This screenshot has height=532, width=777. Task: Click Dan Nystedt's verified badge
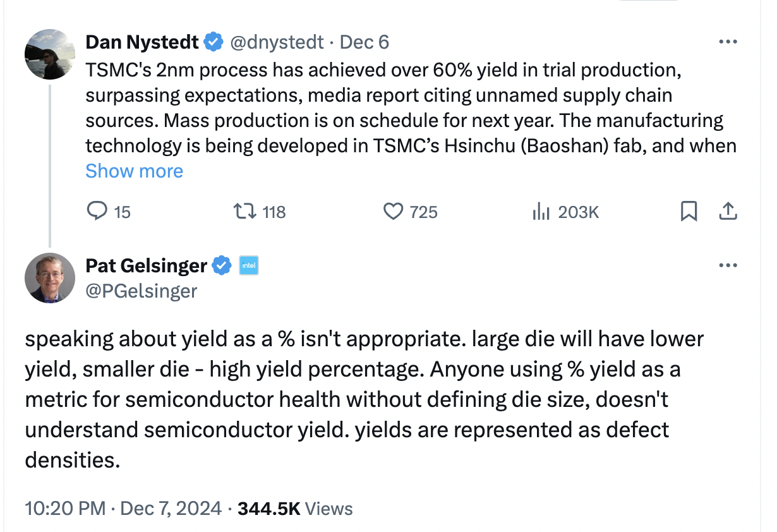pyautogui.click(x=214, y=42)
